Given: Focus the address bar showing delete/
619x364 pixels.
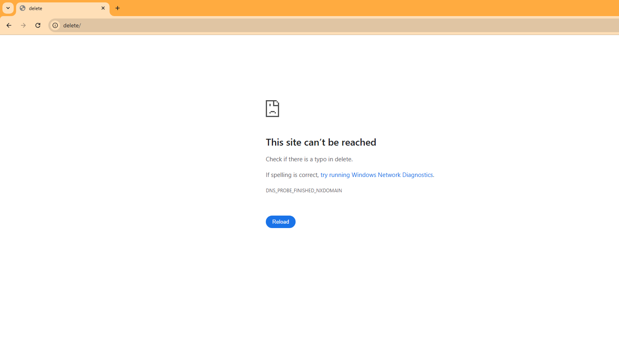Looking at the screenshot, I should (333, 25).
